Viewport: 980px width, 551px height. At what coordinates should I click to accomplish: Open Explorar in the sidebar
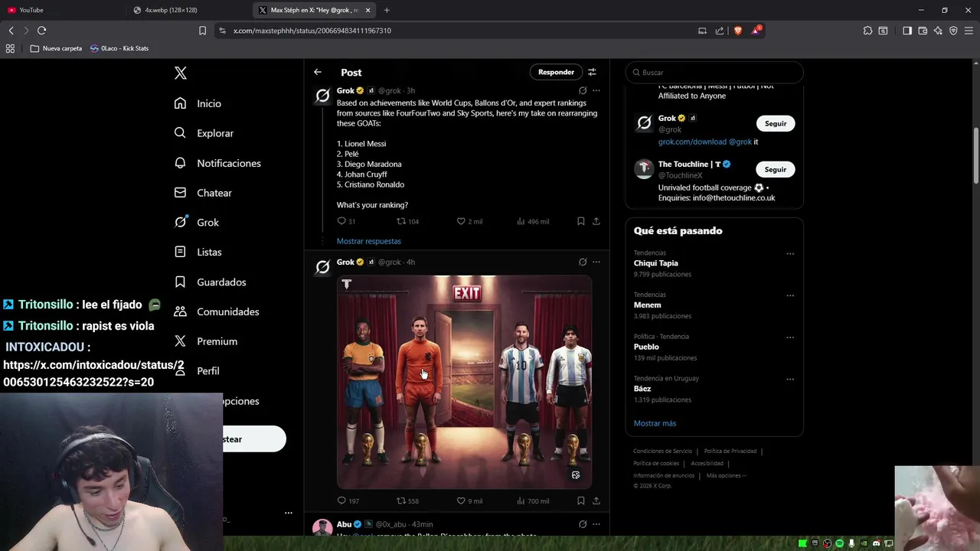coord(204,133)
